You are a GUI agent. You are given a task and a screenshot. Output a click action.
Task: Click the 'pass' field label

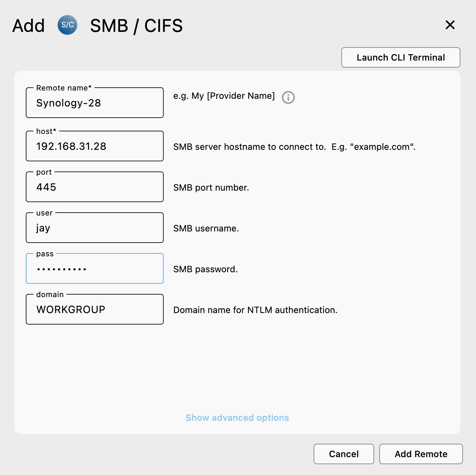tap(45, 253)
